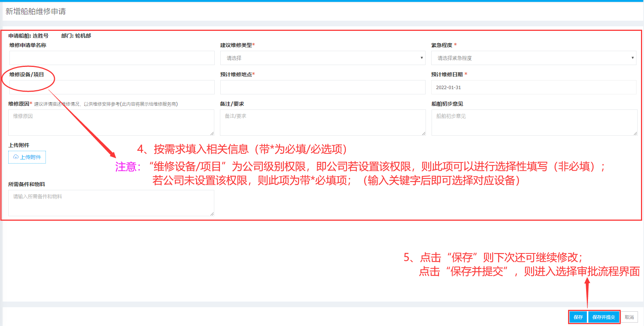Click the 船舶初步意见 label
The width and height of the screenshot is (644, 326).
pos(447,104)
